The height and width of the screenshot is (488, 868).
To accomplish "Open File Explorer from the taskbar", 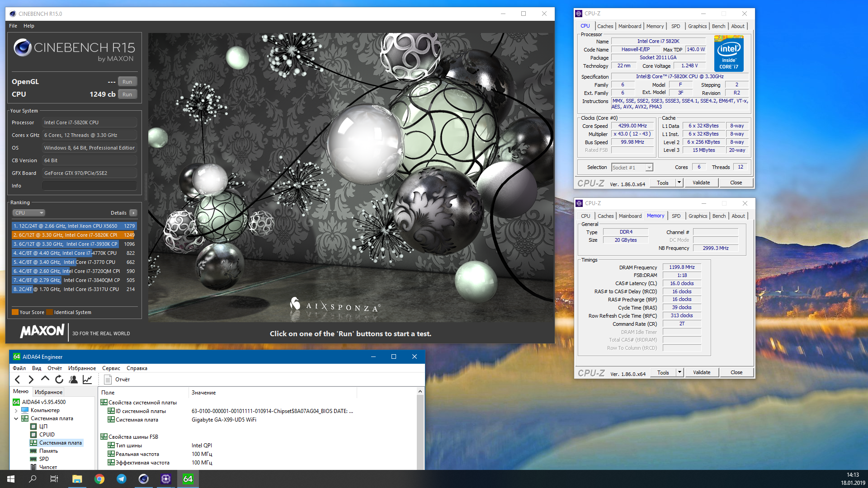I will 77,479.
